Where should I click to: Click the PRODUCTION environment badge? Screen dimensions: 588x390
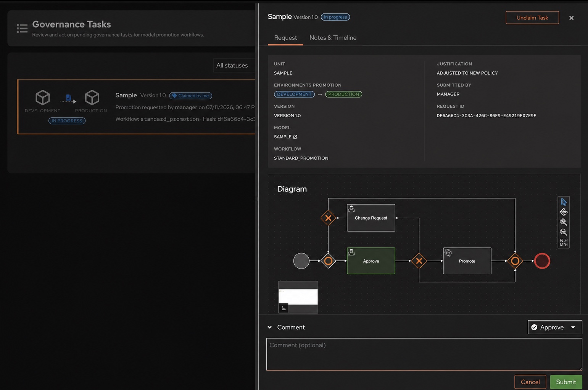pos(343,94)
